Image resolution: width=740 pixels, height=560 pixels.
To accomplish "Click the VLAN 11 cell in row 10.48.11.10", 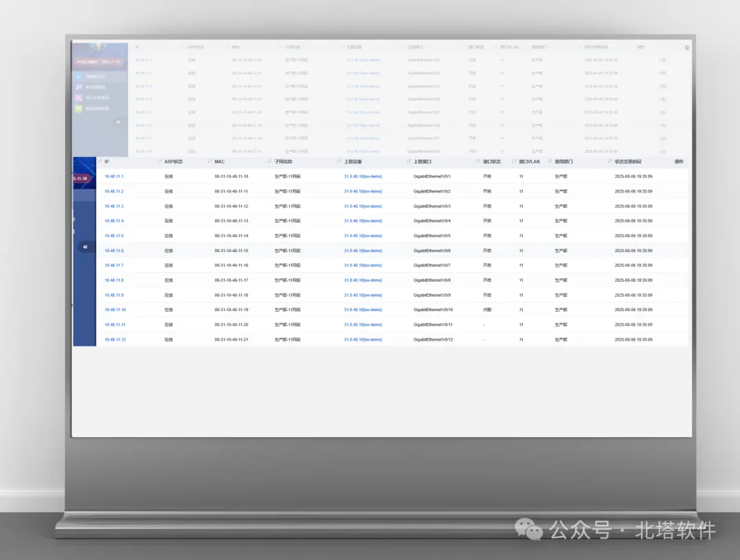I will click(521, 310).
